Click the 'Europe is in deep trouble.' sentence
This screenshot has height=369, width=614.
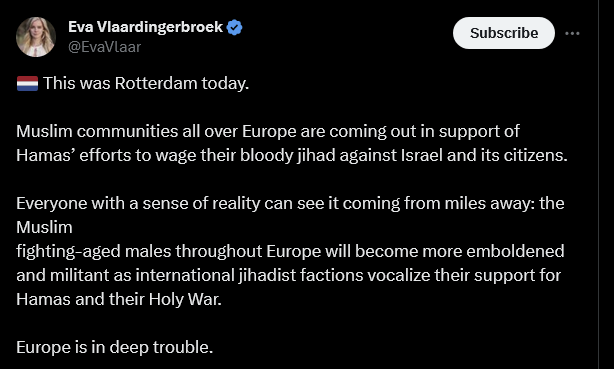click(x=115, y=347)
